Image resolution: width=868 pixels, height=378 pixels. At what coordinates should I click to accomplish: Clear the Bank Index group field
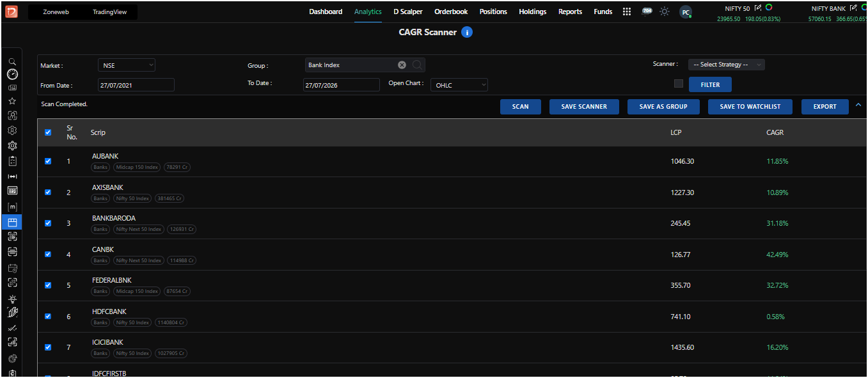click(x=402, y=65)
